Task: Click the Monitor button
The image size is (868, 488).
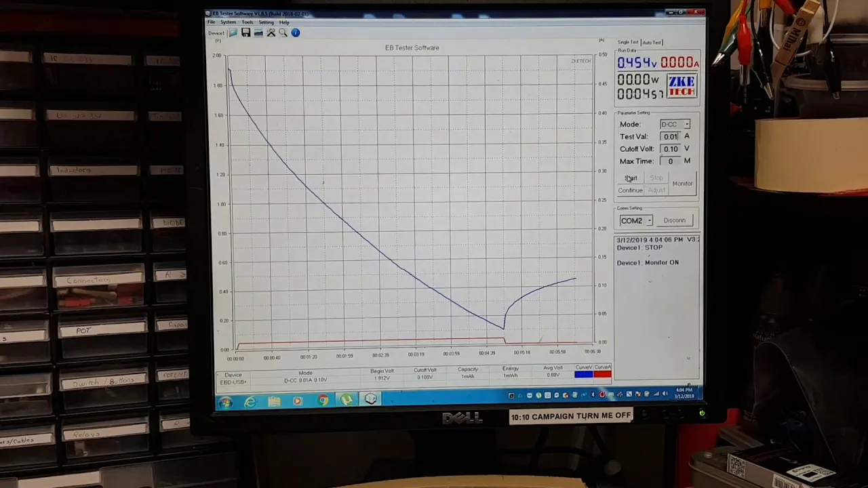Action: pyautogui.click(x=683, y=184)
